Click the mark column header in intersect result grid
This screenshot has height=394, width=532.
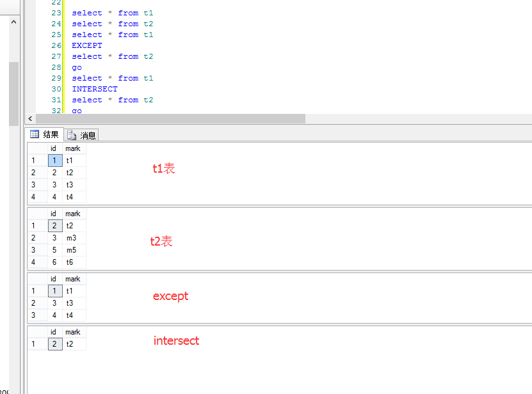pyautogui.click(x=74, y=332)
